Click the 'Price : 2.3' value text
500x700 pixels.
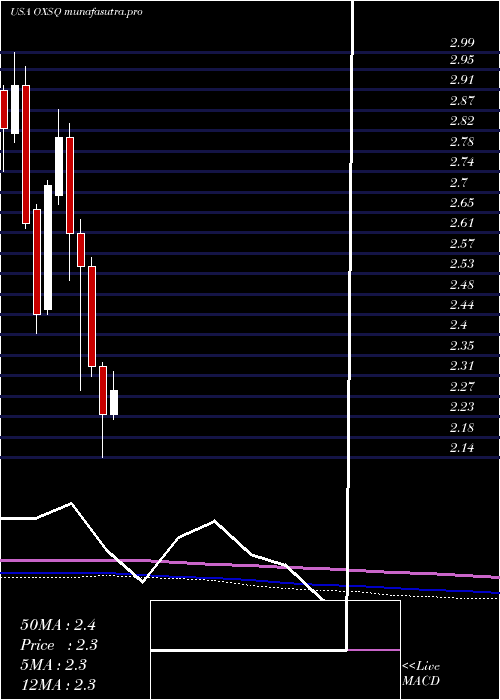59,645
